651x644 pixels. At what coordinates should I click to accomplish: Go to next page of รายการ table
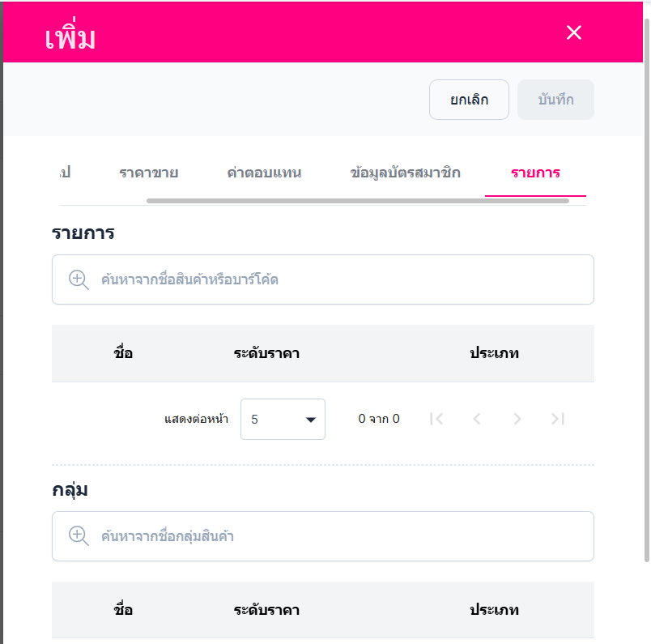[517, 419]
